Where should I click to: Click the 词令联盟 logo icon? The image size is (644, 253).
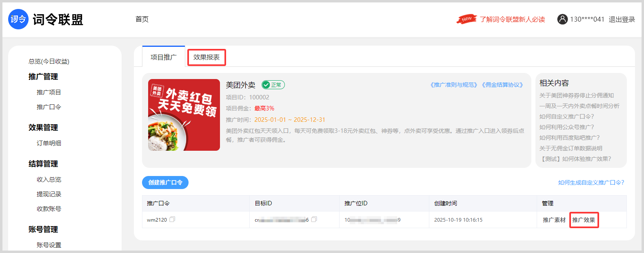pos(18,19)
